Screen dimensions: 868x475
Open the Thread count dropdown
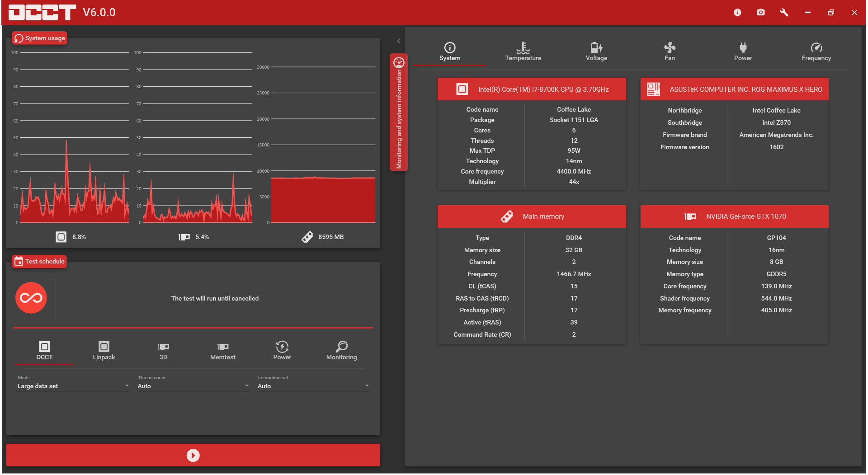(193, 386)
